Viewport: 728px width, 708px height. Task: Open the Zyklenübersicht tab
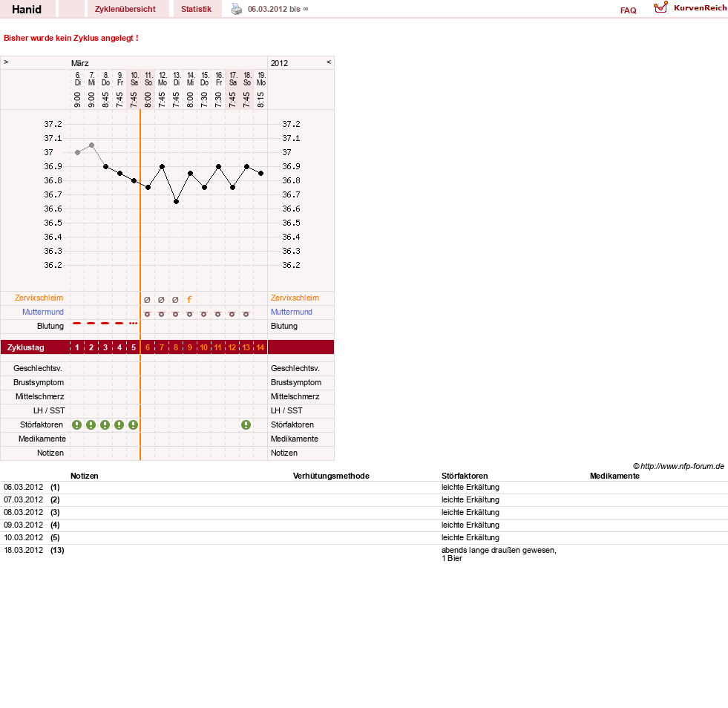coord(125,9)
